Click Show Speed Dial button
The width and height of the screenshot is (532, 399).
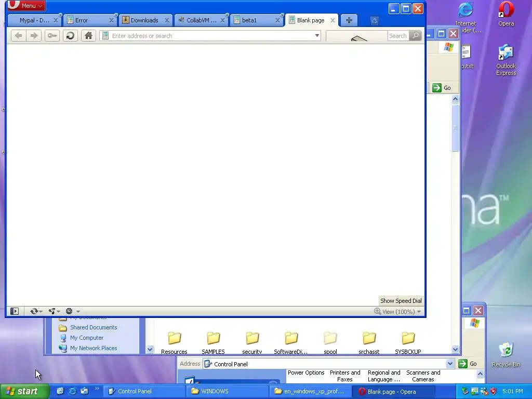coord(401,301)
